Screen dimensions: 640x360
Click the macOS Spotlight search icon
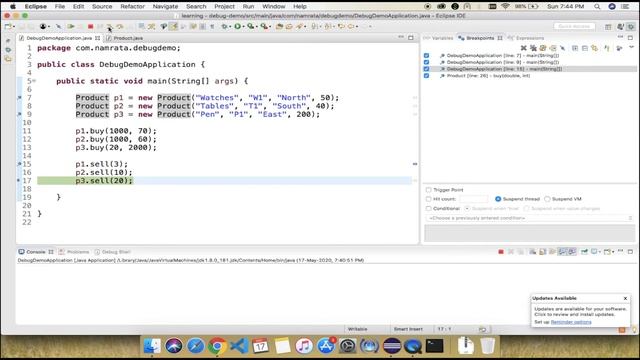coord(597,6)
